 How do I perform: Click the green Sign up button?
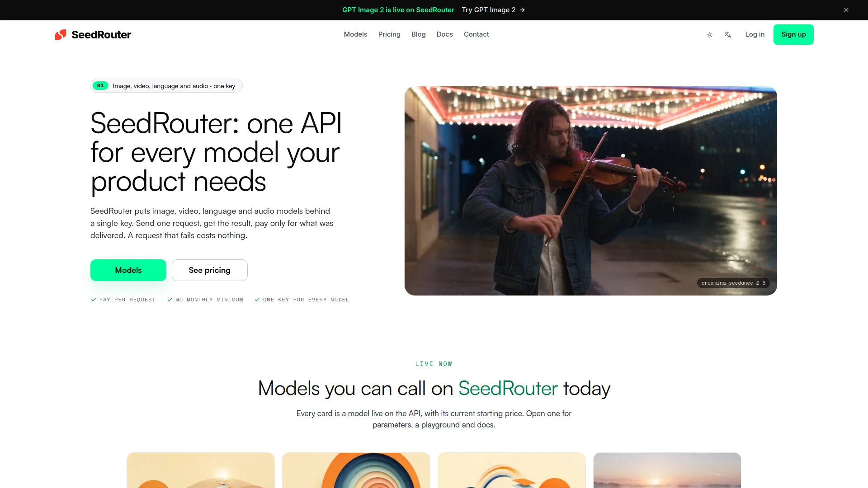point(793,34)
